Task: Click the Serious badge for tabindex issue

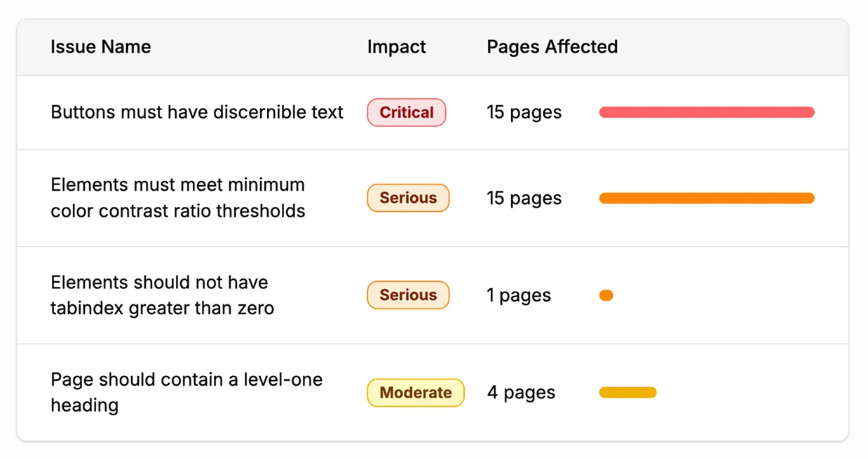Action: coord(408,295)
